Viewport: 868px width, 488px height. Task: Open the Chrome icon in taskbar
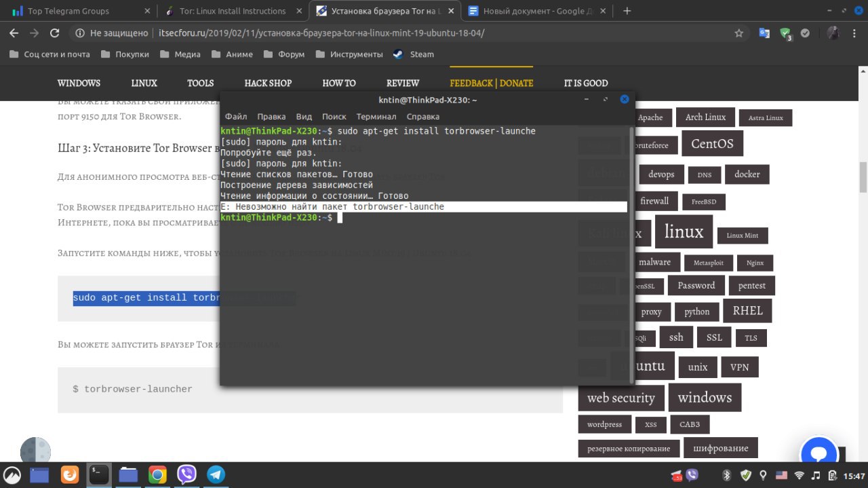[x=157, y=475]
